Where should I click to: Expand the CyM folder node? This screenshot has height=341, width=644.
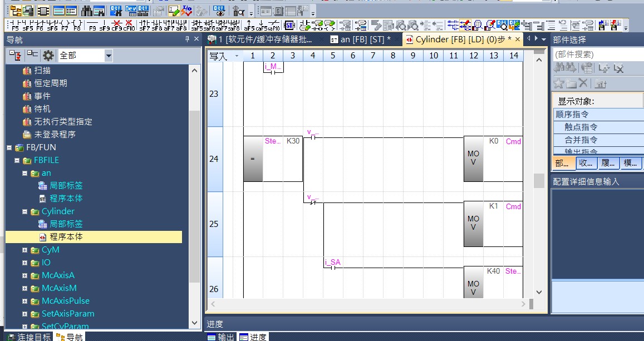tap(25, 250)
